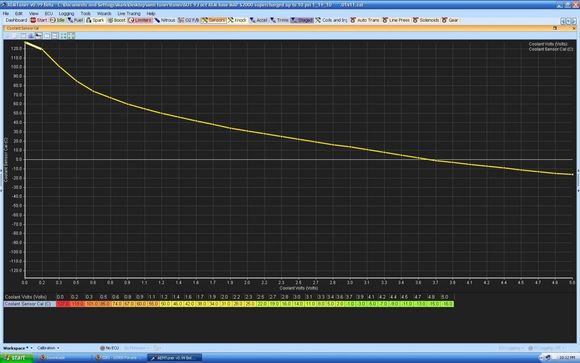The width and height of the screenshot is (580, 363).
Task: Switch to the Idle tab
Action: [57, 20]
